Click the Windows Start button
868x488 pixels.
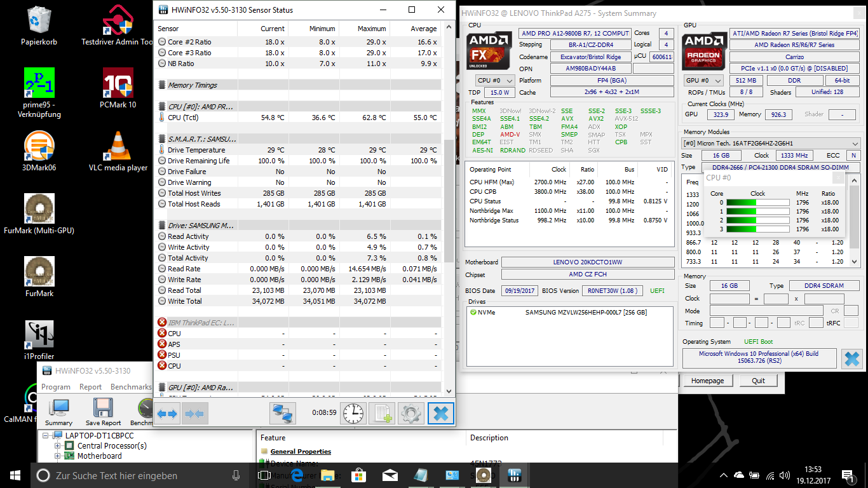tap(15, 475)
